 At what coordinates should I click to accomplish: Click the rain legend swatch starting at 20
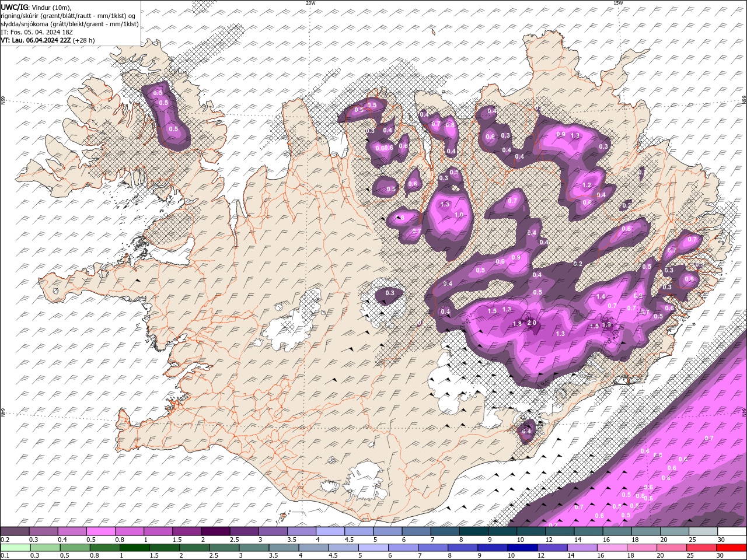(671, 548)
